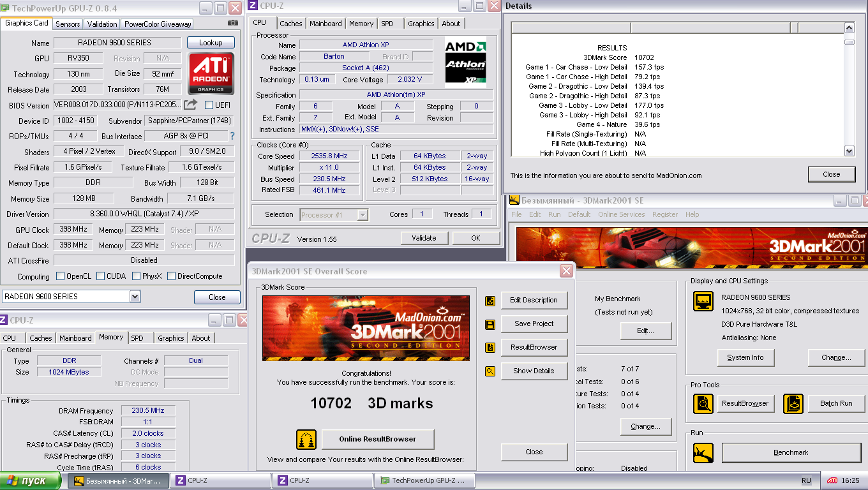The image size is (868, 490).
Task: Click the Edit... button under My Benchmark
Action: [646, 330]
